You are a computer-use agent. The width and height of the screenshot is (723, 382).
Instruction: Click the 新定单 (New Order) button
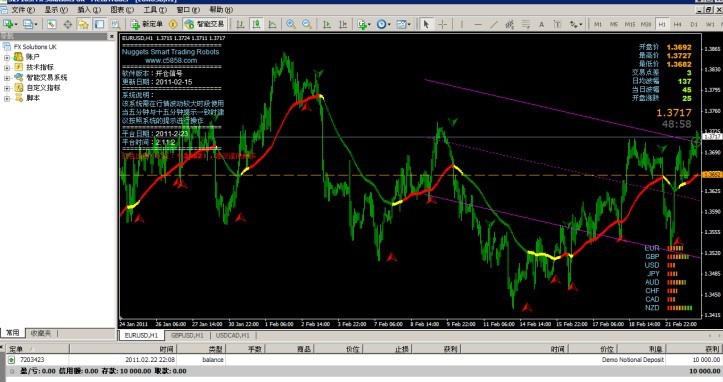tap(147, 24)
